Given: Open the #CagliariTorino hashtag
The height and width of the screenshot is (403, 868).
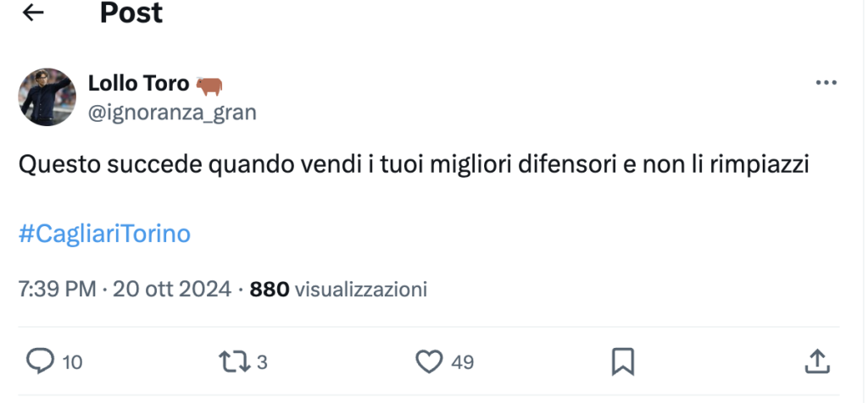Looking at the screenshot, I should click(x=104, y=234).
